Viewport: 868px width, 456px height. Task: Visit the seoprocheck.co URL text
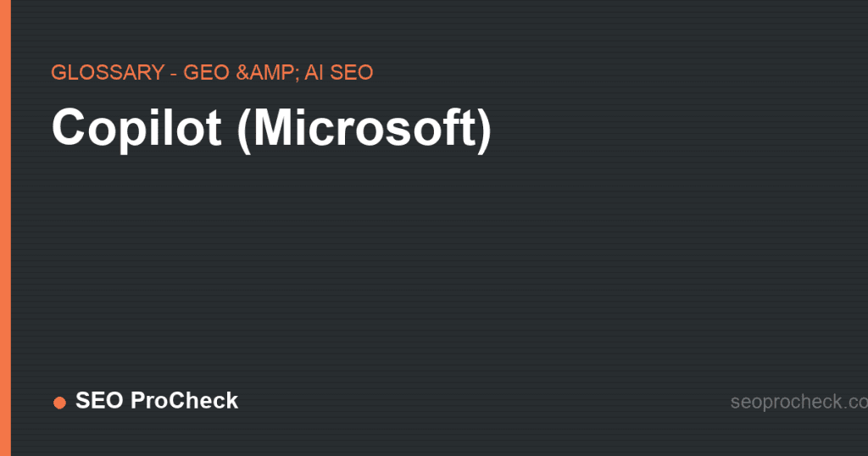(798, 402)
